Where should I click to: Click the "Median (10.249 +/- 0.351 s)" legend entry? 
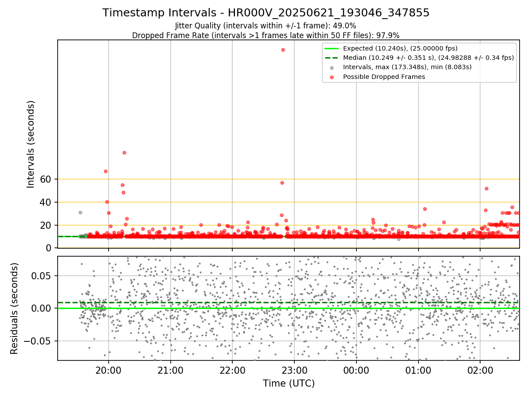coord(429,58)
